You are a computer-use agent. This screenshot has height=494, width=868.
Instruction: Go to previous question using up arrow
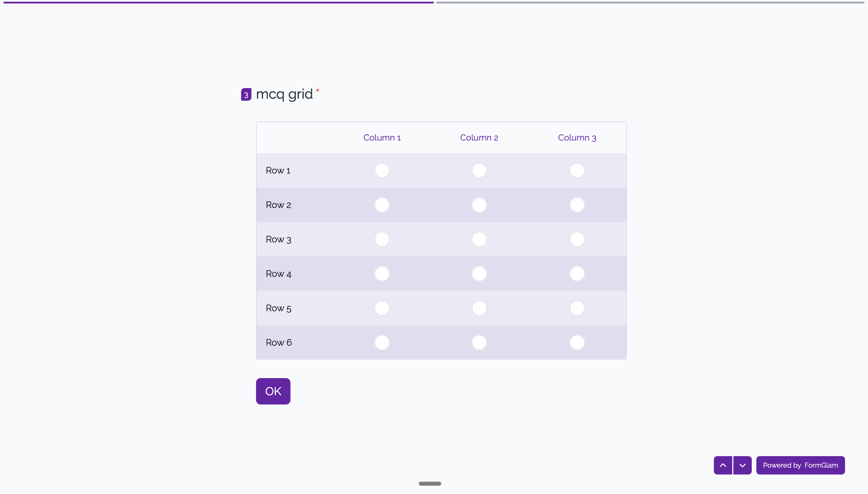coord(723,465)
